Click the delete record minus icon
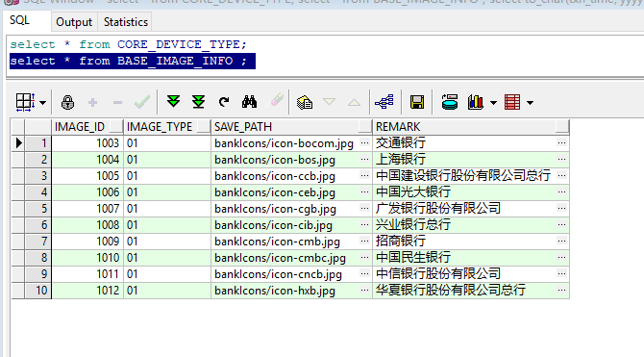This screenshot has width=644, height=357. coord(117,102)
